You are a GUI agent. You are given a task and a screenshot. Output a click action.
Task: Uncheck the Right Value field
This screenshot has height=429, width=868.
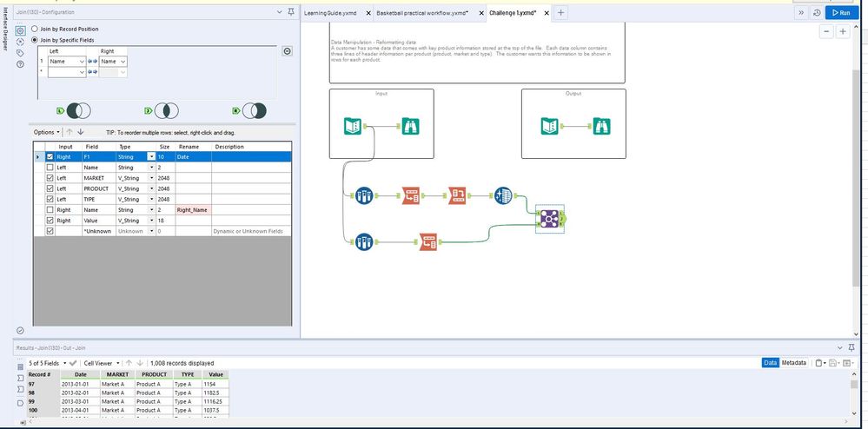coord(50,221)
